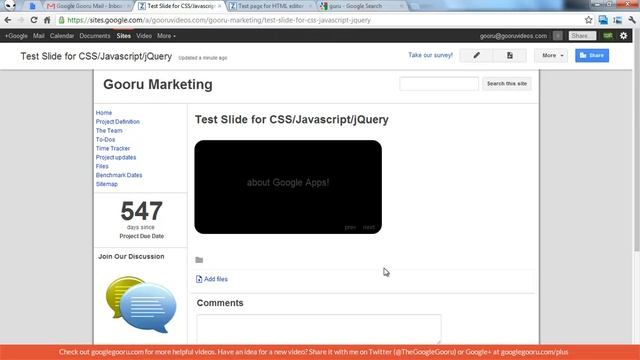The image size is (640, 360).
Task: Switch to Google Gooru Mail inbox tab
Action: click(88, 6)
